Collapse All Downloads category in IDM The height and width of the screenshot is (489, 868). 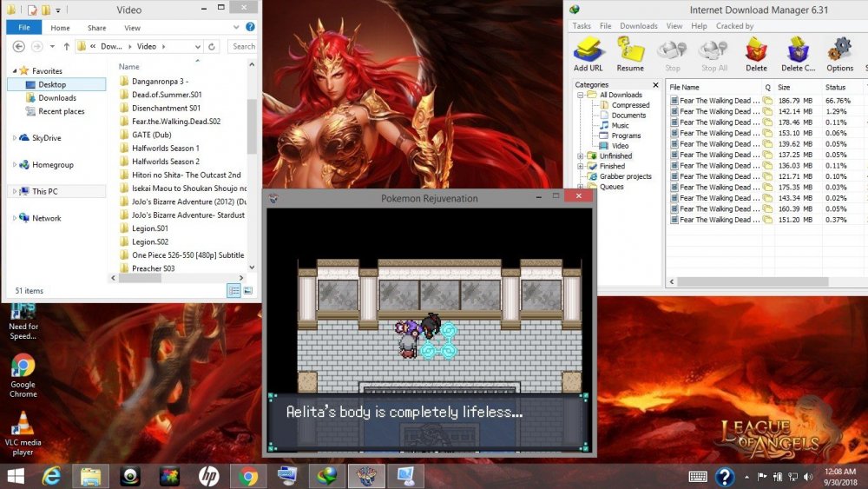pyautogui.click(x=580, y=95)
